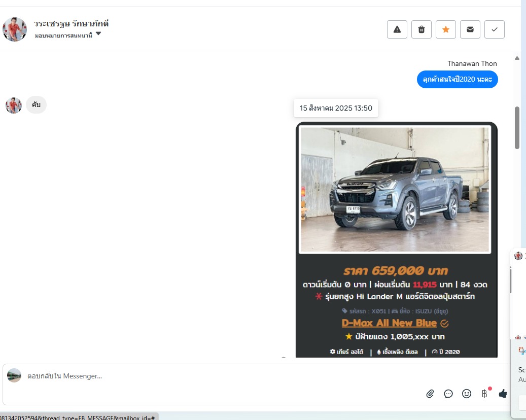Send a thumbs-up like
The height and width of the screenshot is (420, 526).
pos(503,393)
